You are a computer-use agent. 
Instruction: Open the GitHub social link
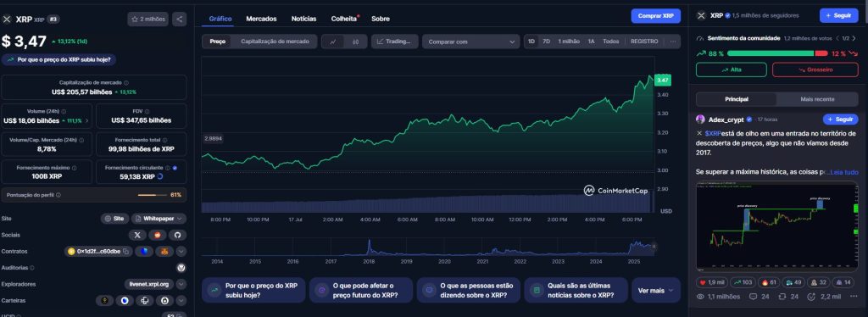[x=178, y=235]
